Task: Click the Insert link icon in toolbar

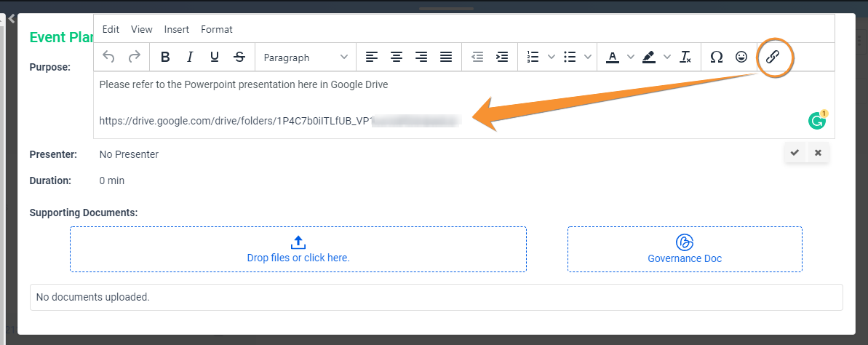Action: (773, 57)
